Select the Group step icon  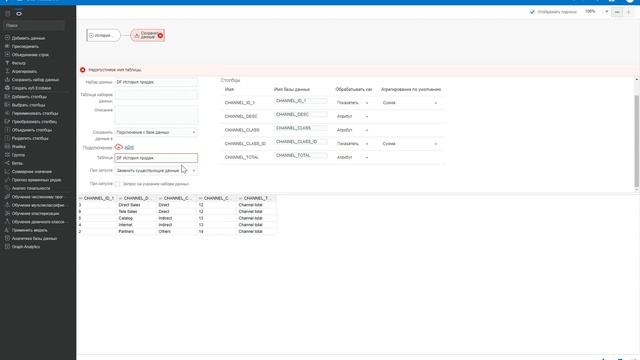7,155
